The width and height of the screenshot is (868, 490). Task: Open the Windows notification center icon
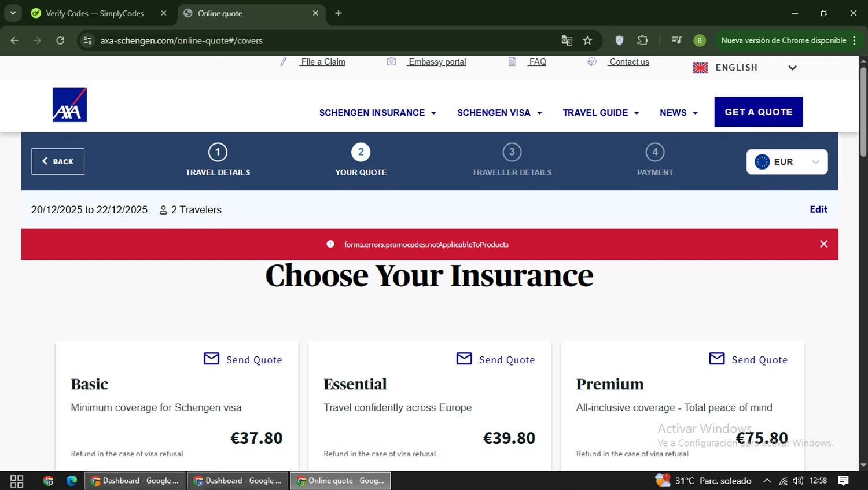[844, 481]
